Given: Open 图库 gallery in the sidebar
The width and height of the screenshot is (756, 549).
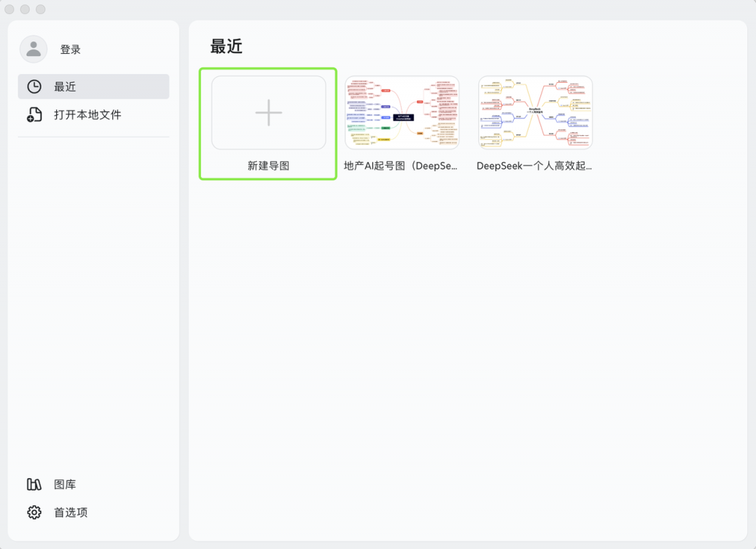Looking at the screenshot, I should coord(65,485).
